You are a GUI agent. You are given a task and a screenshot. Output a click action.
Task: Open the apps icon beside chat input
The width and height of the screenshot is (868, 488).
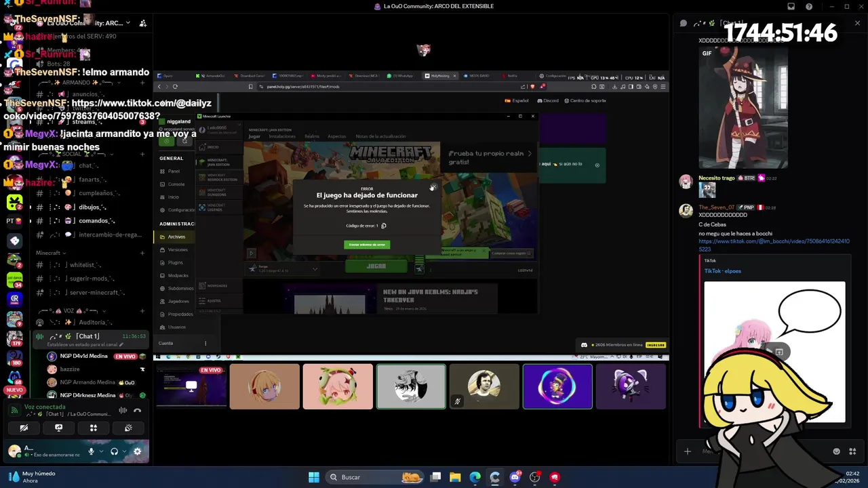[x=852, y=451]
